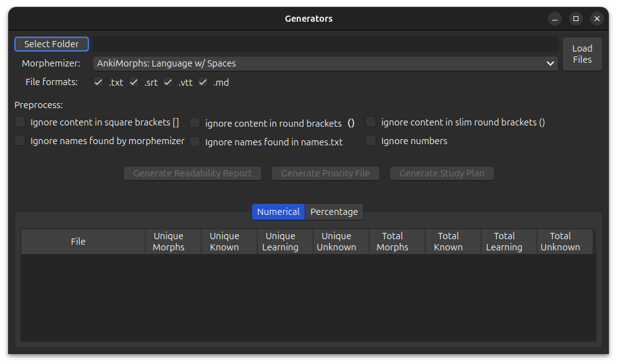The image size is (617, 364).
Task: Click the Total Unknown column header
Action: (560, 242)
